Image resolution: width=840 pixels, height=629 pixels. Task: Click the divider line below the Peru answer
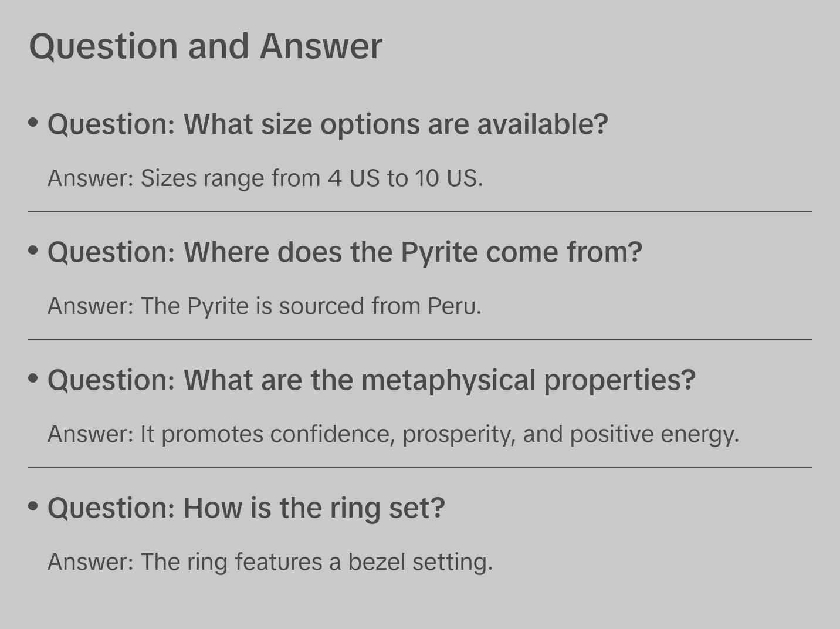click(x=420, y=340)
